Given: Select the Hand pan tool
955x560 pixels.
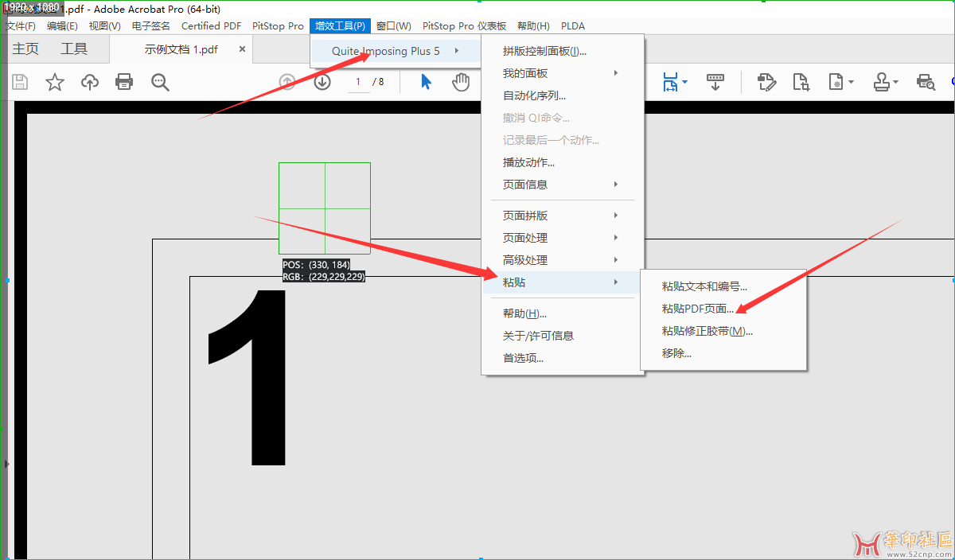Looking at the screenshot, I should pyautogui.click(x=461, y=82).
